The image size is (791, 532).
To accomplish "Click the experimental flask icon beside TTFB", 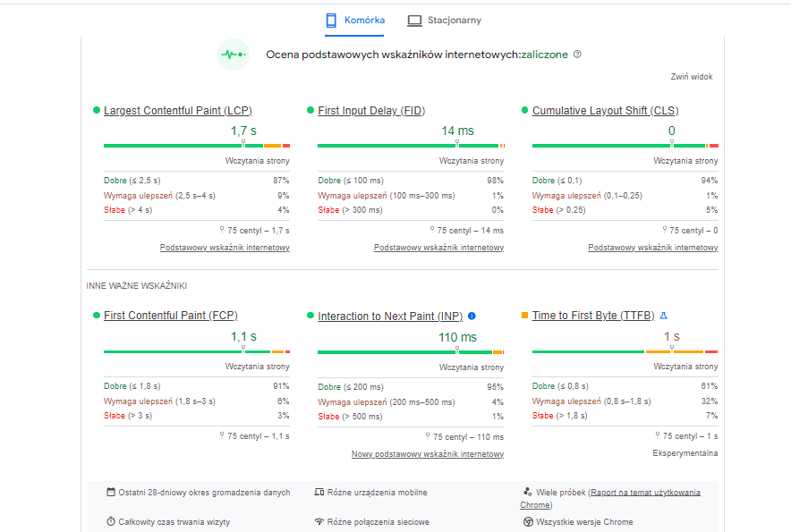I will click(663, 316).
